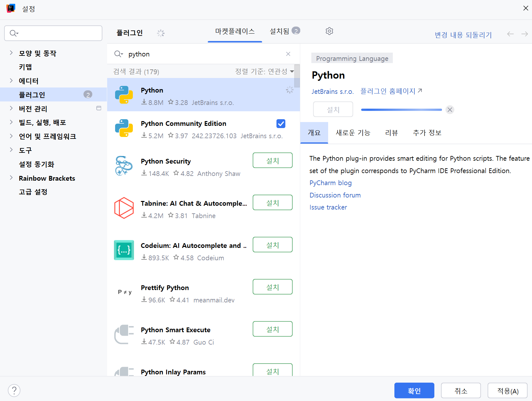Expand the Rainbow Brackets tree node

(11, 178)
